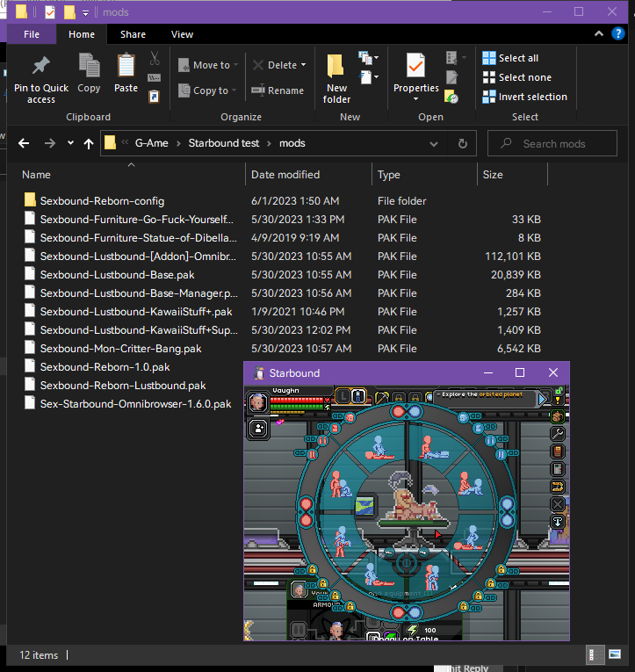Open the Starbound inventory backpack icon
This screenshot has height=672, width=635.
tap(558, 416)
